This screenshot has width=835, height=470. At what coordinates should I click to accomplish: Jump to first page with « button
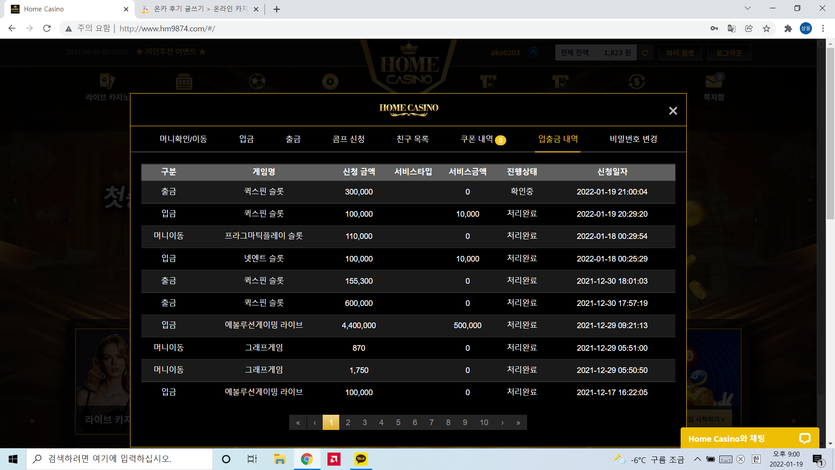pos(298,422)
